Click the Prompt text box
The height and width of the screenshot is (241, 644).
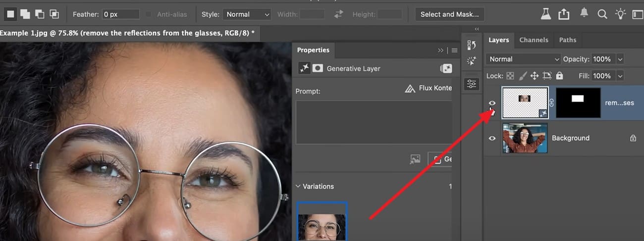click(x=374, y=123)
